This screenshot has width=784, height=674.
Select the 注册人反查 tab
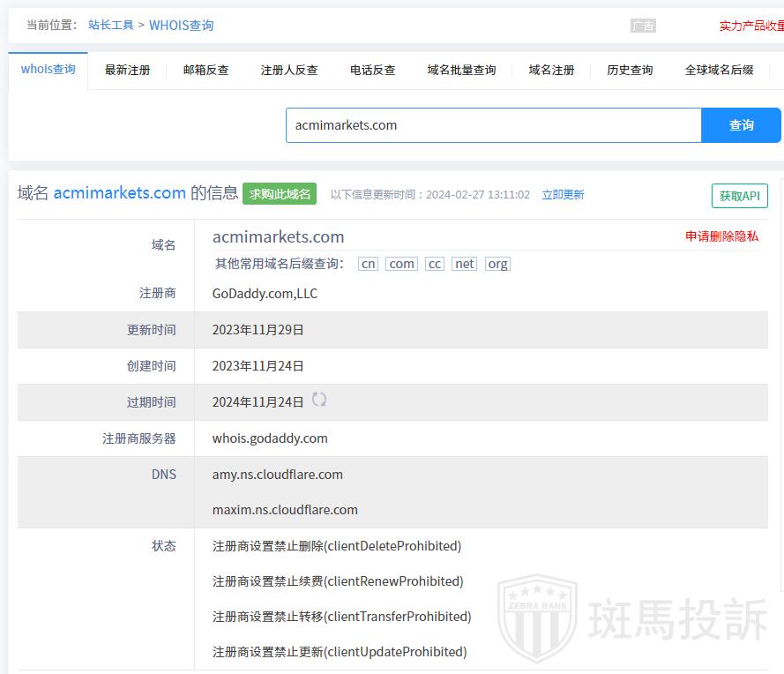point(289,70)
